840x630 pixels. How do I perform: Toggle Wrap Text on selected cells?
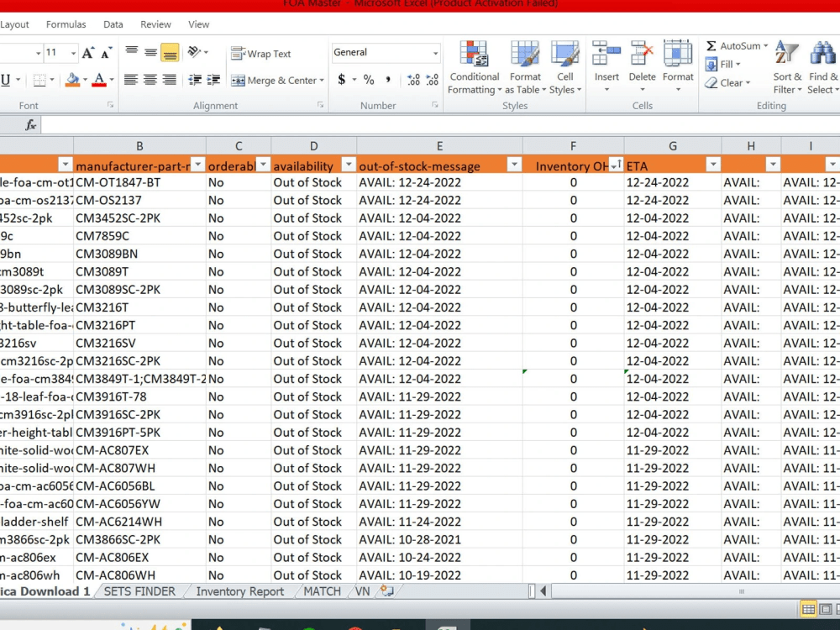tap(260, 53)
